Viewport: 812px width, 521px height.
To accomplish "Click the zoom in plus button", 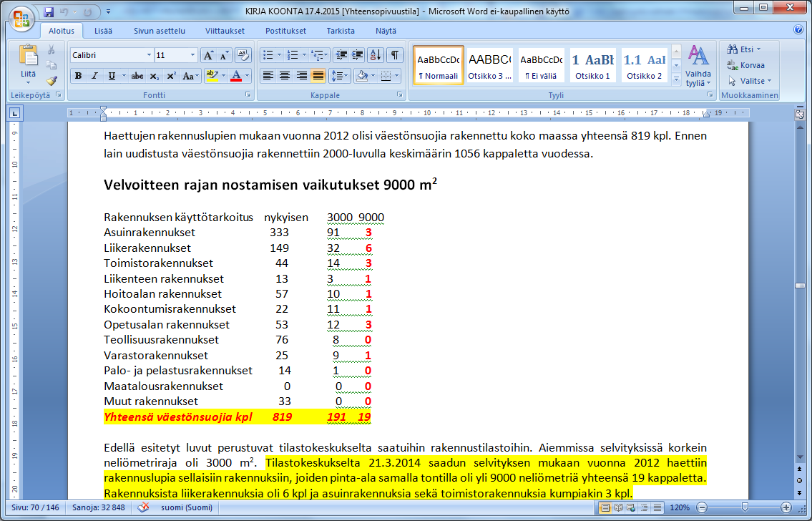I will click(x=786, y=507).
